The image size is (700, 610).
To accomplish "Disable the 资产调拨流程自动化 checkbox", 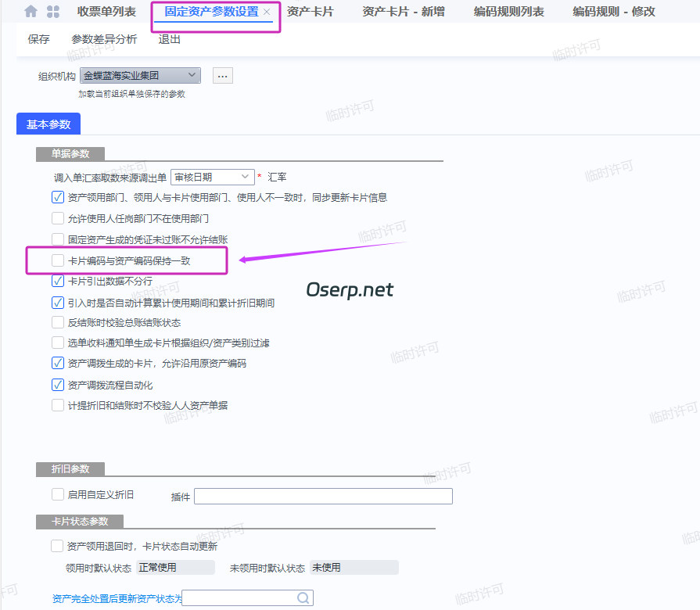I will [58, 384].
